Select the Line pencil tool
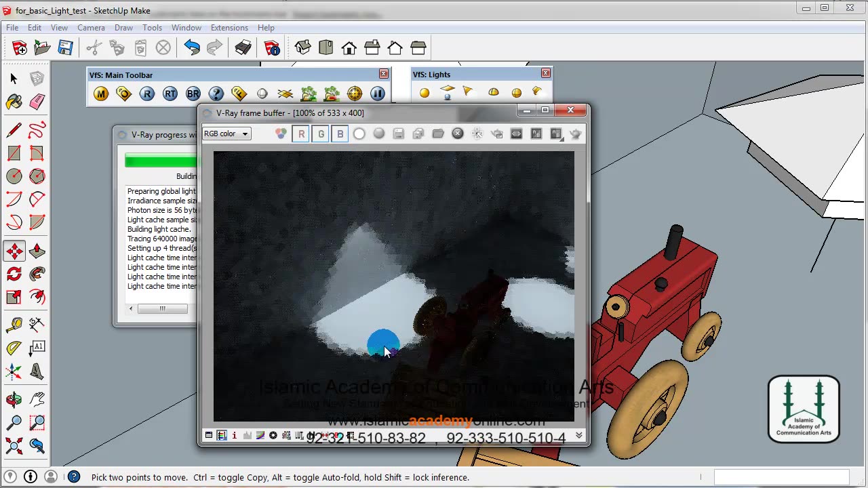The height and width of the screenshot is (488, 868). point(14,129)
